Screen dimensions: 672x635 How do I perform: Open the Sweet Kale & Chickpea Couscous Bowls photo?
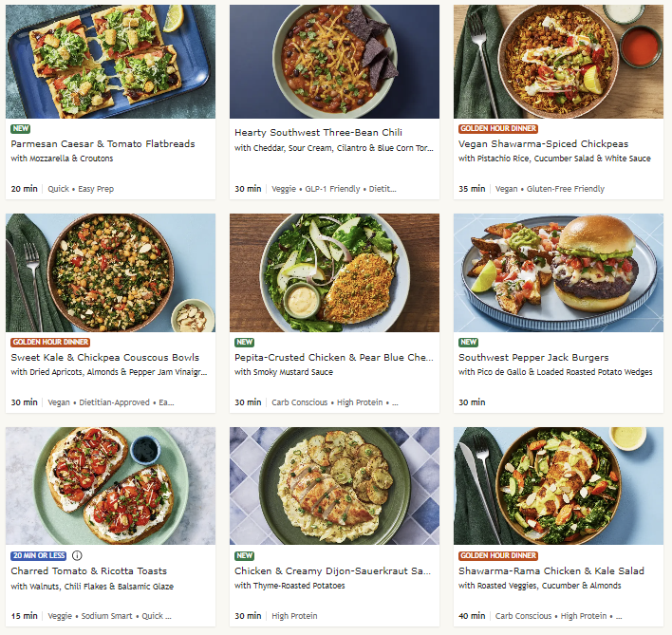tap(110, 272)
